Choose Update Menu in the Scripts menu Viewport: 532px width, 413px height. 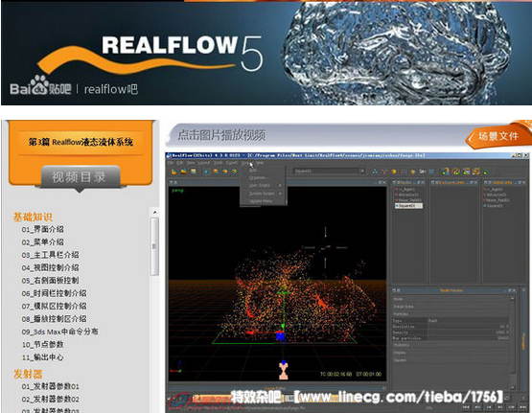point(261,201)
